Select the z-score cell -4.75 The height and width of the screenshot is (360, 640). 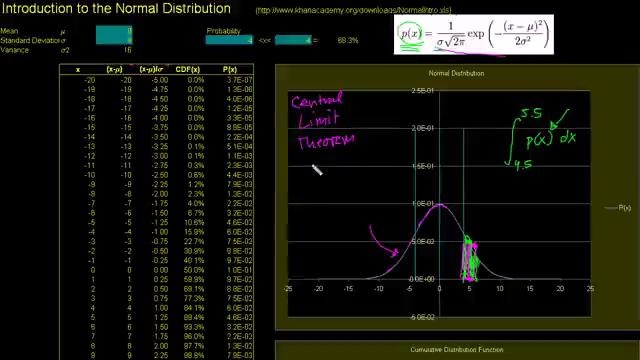click(160, 89)
